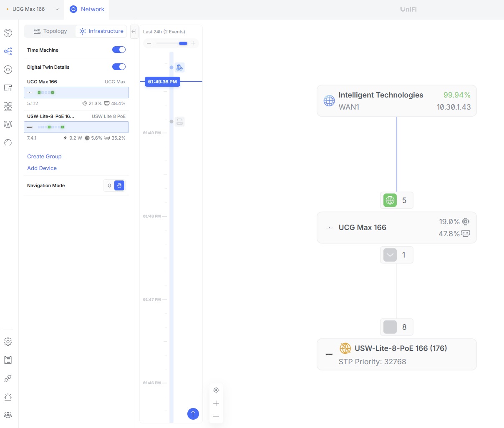Switch to the Topology tab
This screenshot has height=428, width=504.
(x=50, y=31)
